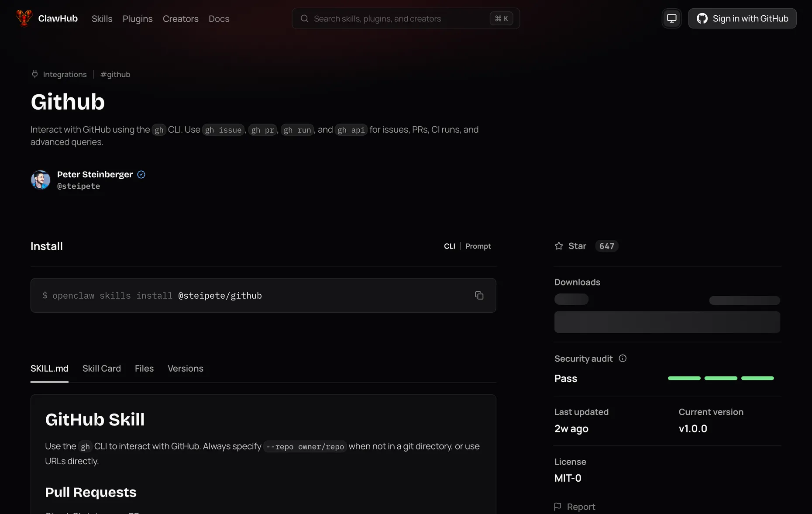Viewport: 812px width, 514px height.
Task: Click the Downloads heading
Action: (x=577, y=282)
